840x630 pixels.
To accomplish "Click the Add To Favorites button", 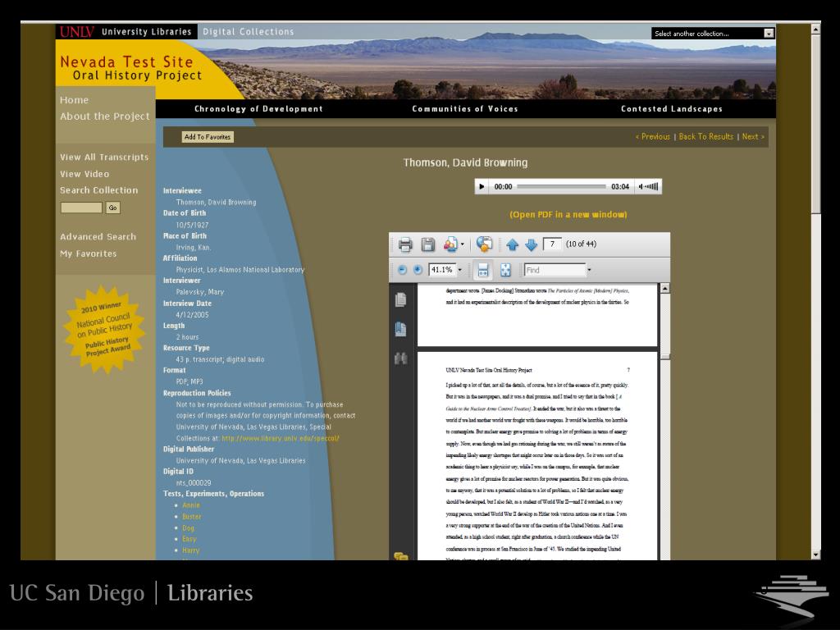I will (208, 137).
